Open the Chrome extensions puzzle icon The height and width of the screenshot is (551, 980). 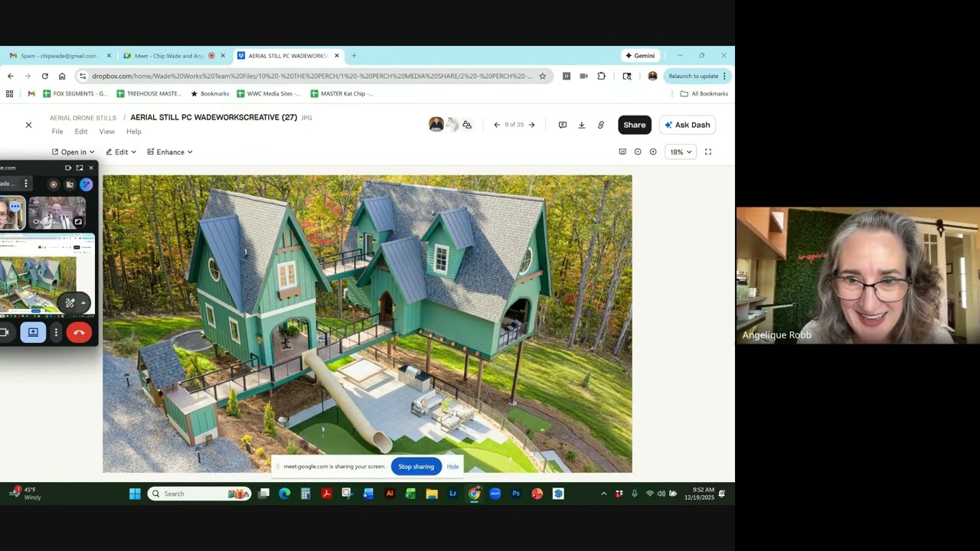(601, 76)
